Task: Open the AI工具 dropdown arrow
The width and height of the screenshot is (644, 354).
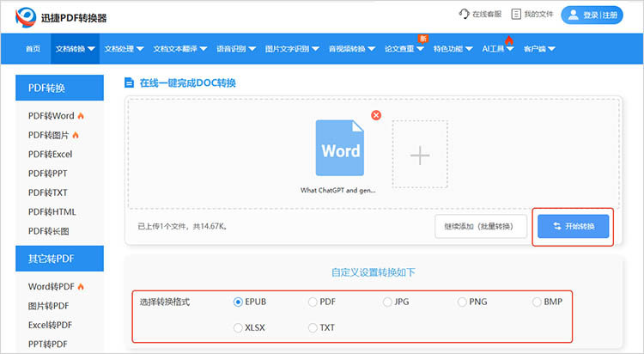Action: tap(510, 49)
